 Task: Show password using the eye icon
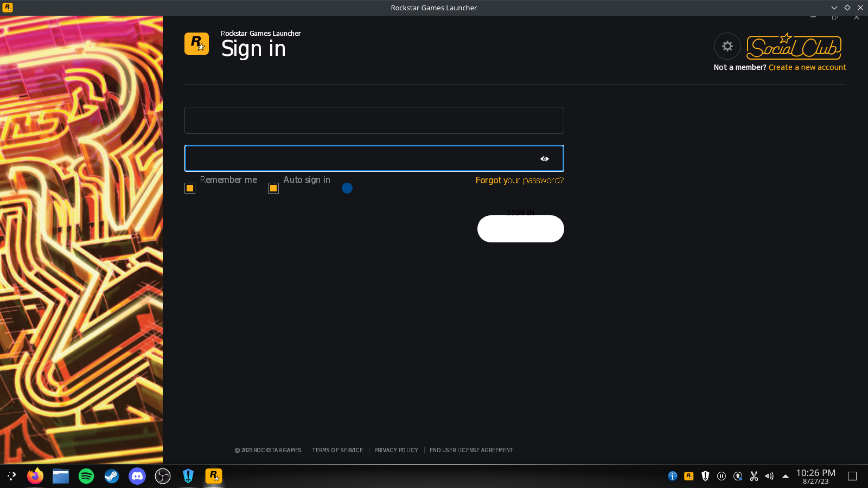pyautogui.click(x=545, y=159)
